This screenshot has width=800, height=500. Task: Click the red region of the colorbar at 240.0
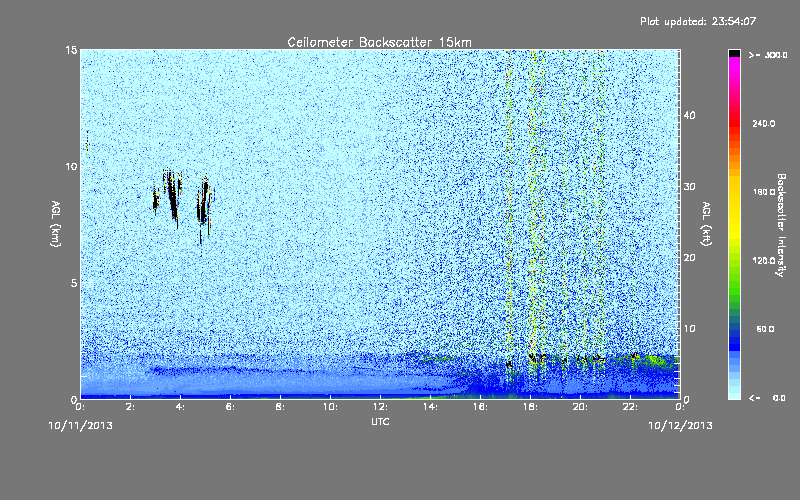734,123
